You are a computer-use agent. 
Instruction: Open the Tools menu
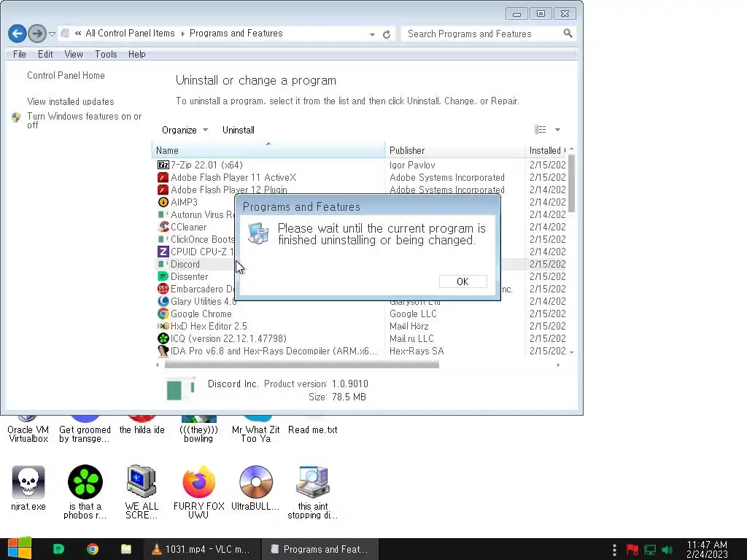[x=106, y=54]
